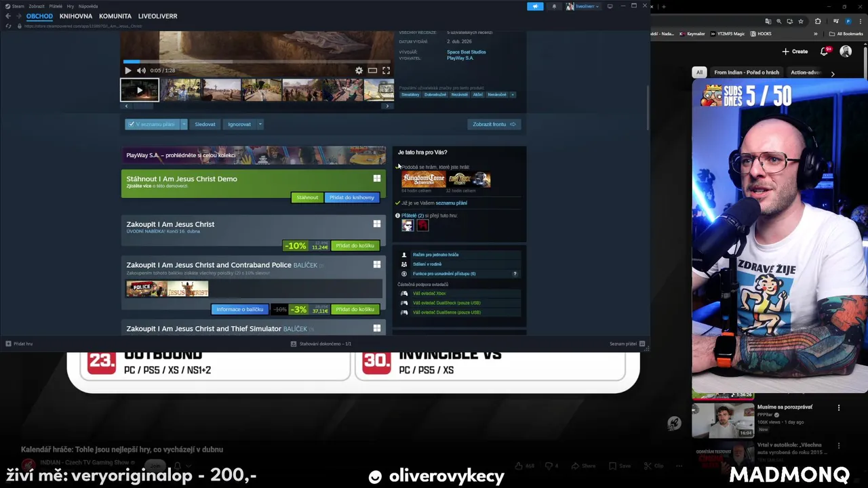Open the PlayWay S.A. publisher link
868x488 pixels.
460,58
